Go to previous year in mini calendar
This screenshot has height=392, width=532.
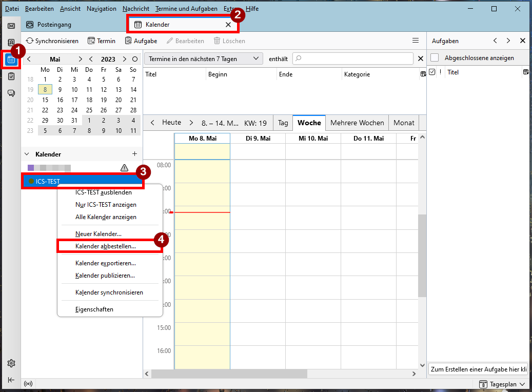91,59
